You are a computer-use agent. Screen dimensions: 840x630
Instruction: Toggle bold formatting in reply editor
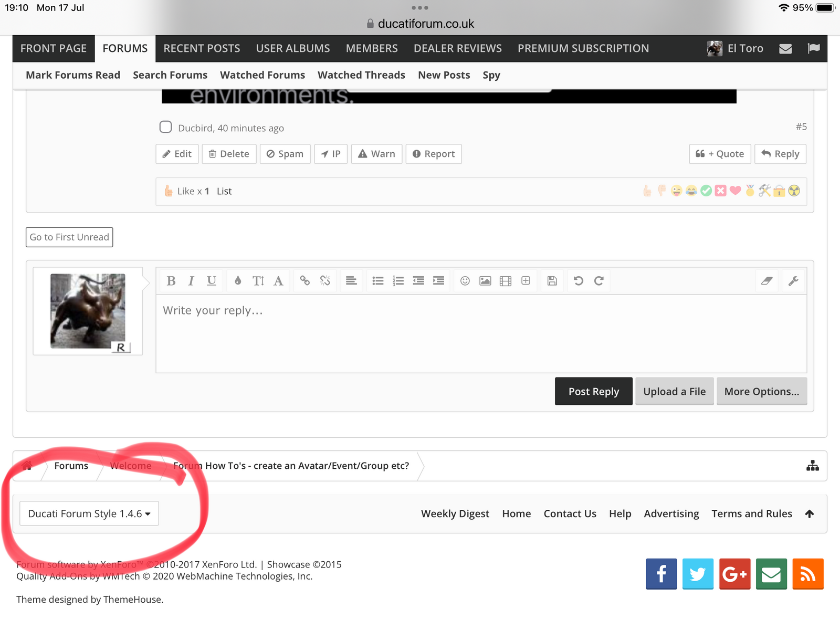coord(171,281)
